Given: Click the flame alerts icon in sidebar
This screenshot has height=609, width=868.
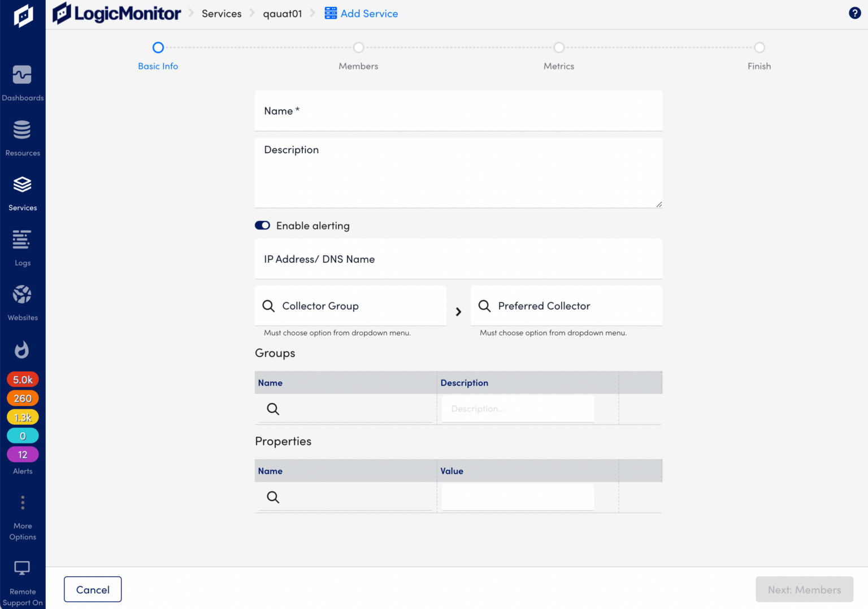Looking at the screenshot, I should pos(23,349).
